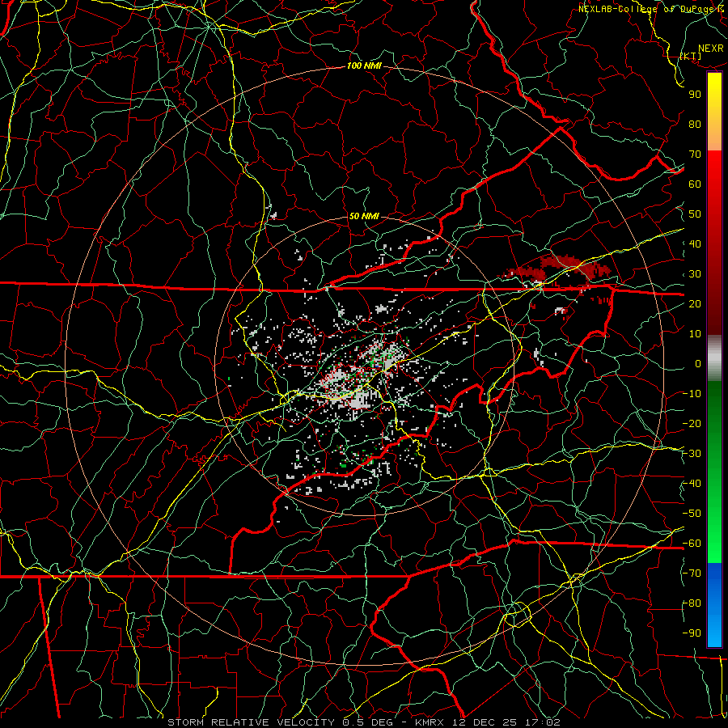This screenshot has width=728, height=728.
Task: Click the positive 50 scale label
Action: (x=695, y=214)
